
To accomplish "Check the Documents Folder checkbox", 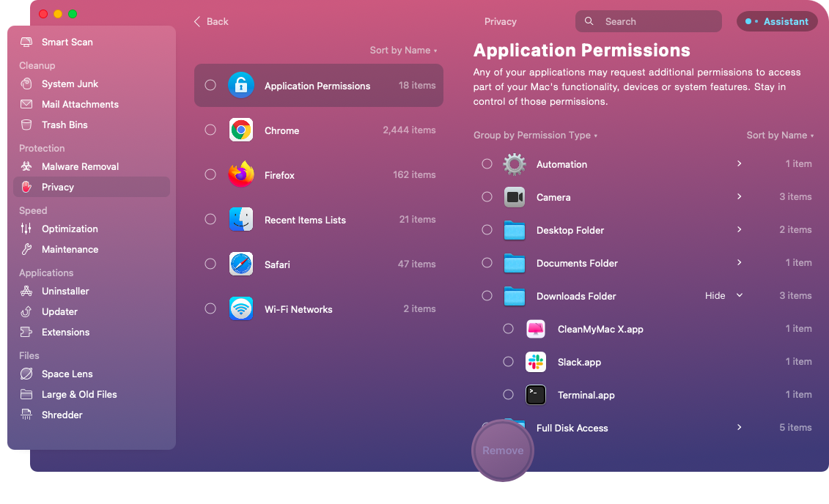I will [487, 262].
